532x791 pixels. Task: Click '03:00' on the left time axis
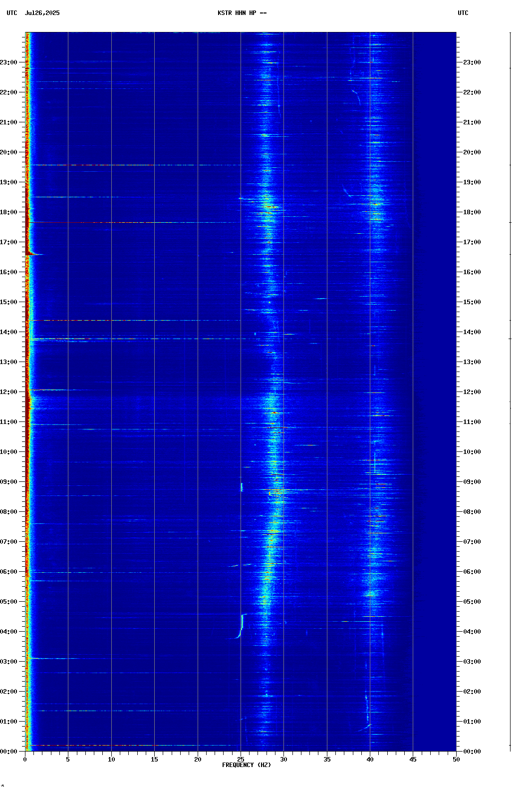(x=8, y=662)
